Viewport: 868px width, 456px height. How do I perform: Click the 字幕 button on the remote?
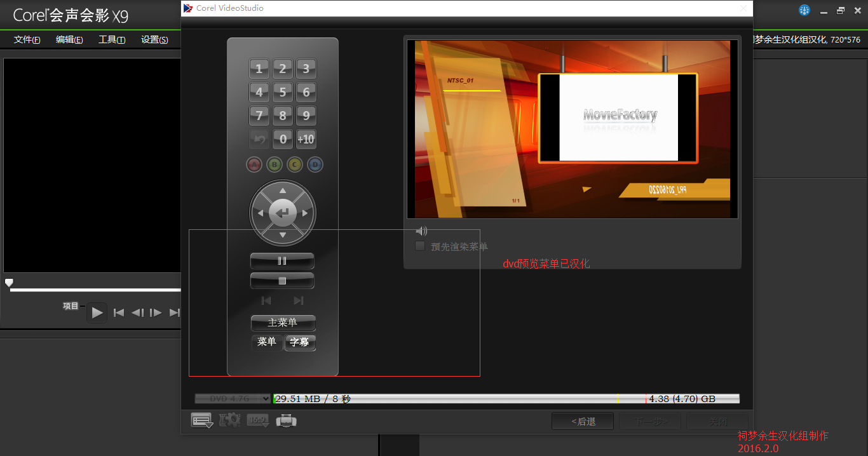pos(299,342)
